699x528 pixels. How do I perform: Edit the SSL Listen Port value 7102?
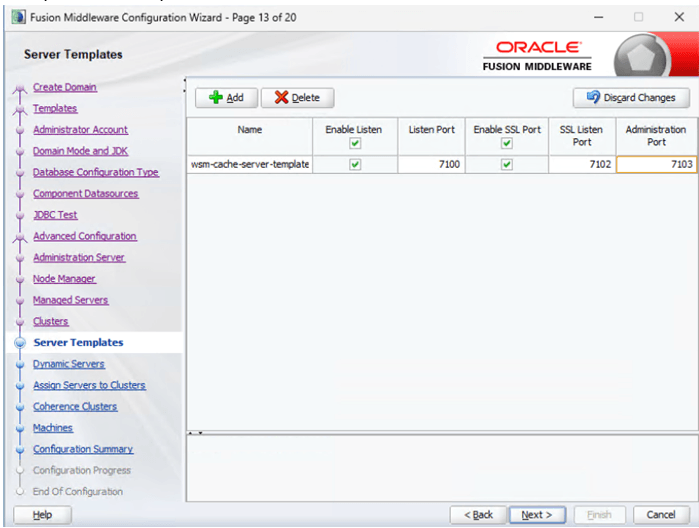582,165
